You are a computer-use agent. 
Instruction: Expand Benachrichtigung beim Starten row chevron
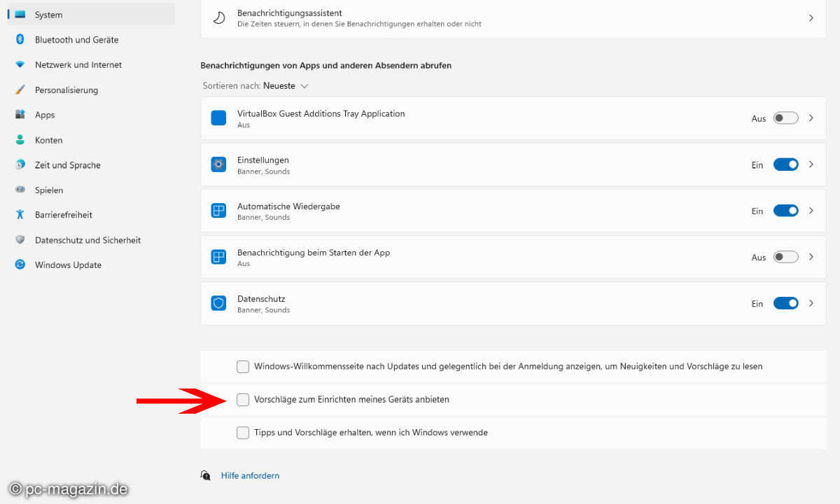(x=811, y=257)
